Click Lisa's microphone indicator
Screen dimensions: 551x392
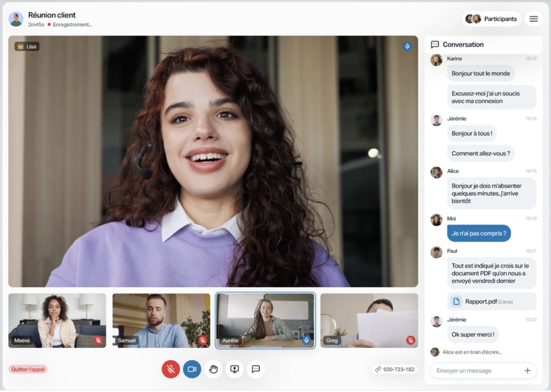[408, 46]
